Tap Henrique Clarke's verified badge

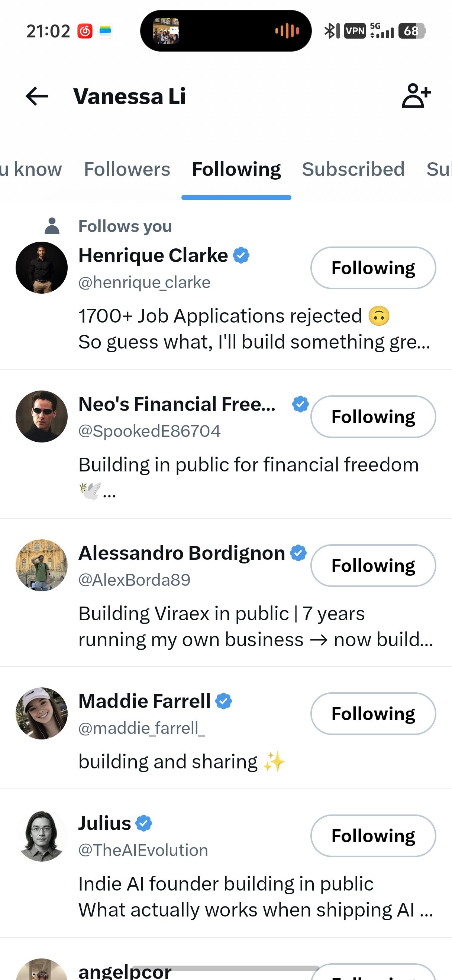click(x=241, y=255)
